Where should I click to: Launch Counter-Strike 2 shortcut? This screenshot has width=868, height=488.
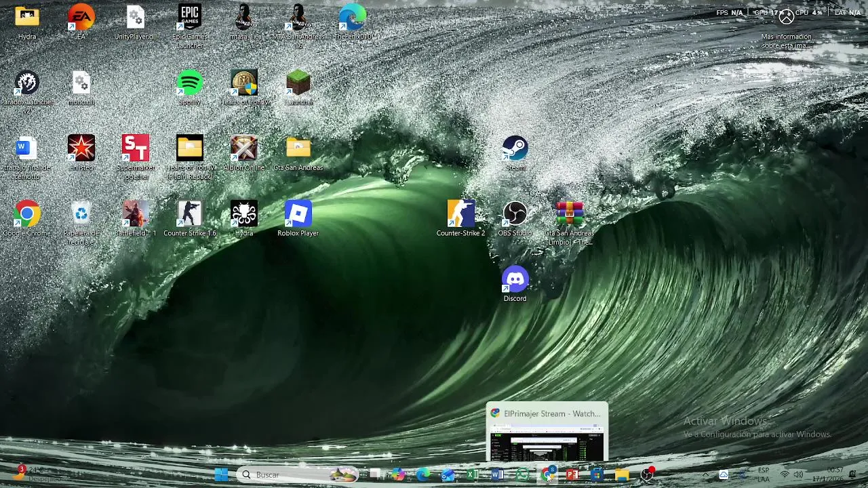click(x=461, y=219)
